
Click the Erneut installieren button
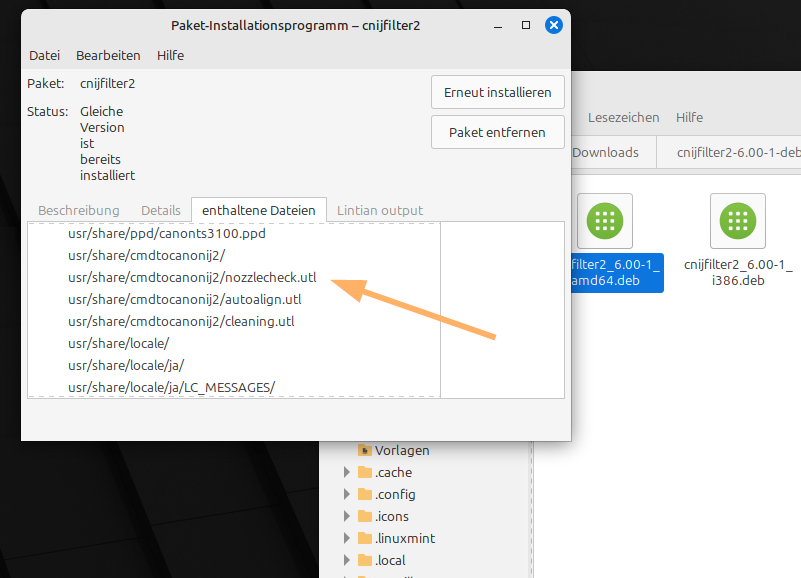click(x=498, y=93)
